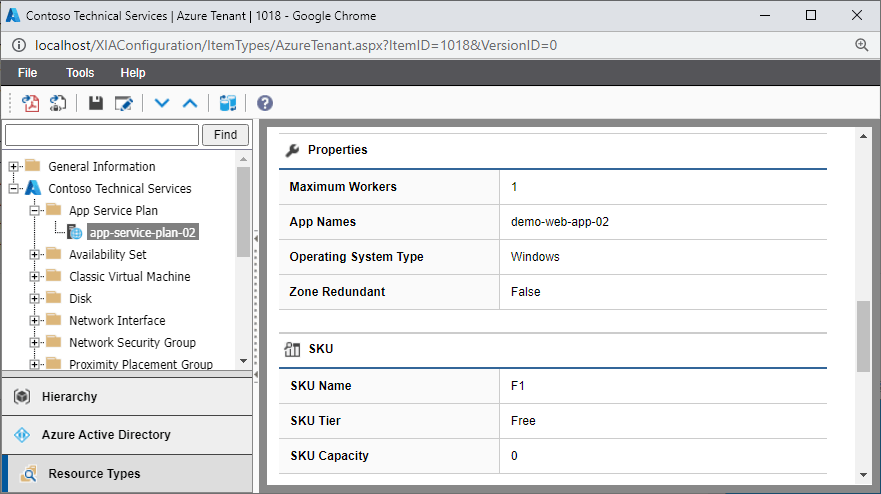Image resolution: width=881 pixels, height=494 pixels.
Task: Open the compare versions toolbar icon
Action: point(228,103)
